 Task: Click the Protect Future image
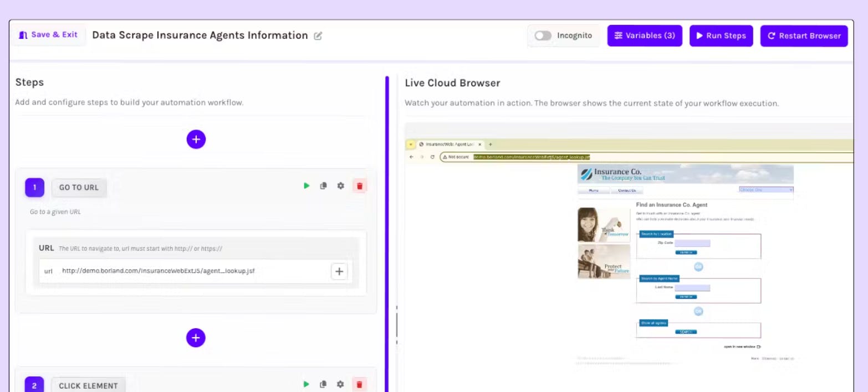tap(604, 261)
